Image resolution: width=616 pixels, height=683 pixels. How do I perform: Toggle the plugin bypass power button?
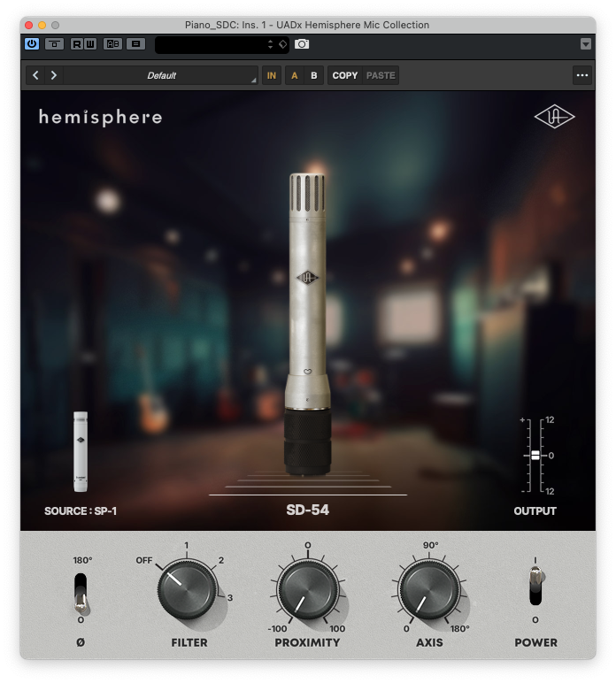click(32, 44)
